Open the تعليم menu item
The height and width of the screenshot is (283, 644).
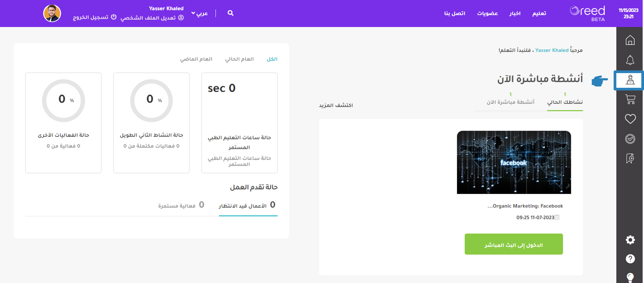click(x=539, y=13)
